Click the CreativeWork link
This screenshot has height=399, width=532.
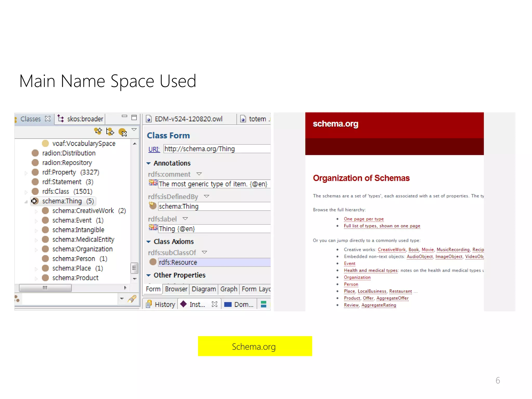point(391,250)
